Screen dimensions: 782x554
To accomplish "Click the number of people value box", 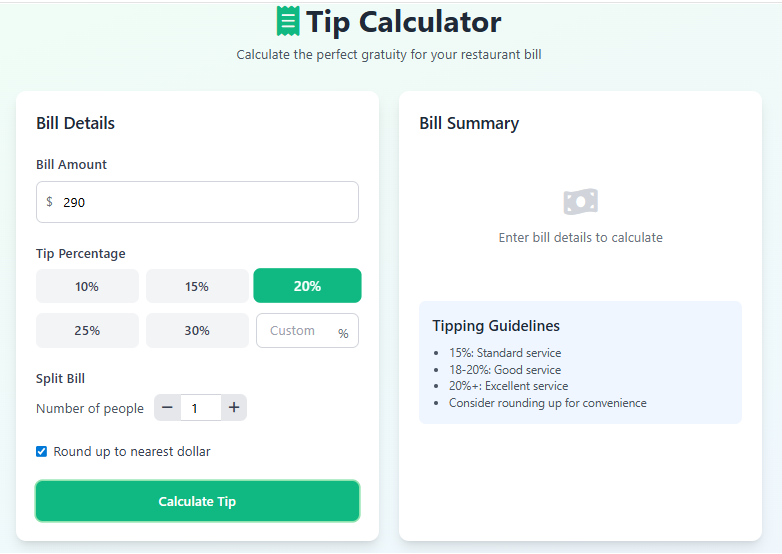I will coord(200,408).
